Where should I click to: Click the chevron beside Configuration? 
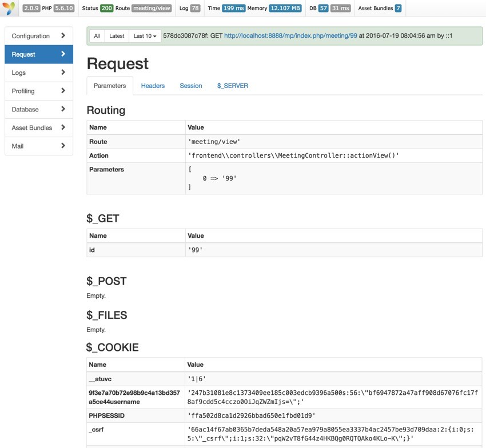(63, 35)
